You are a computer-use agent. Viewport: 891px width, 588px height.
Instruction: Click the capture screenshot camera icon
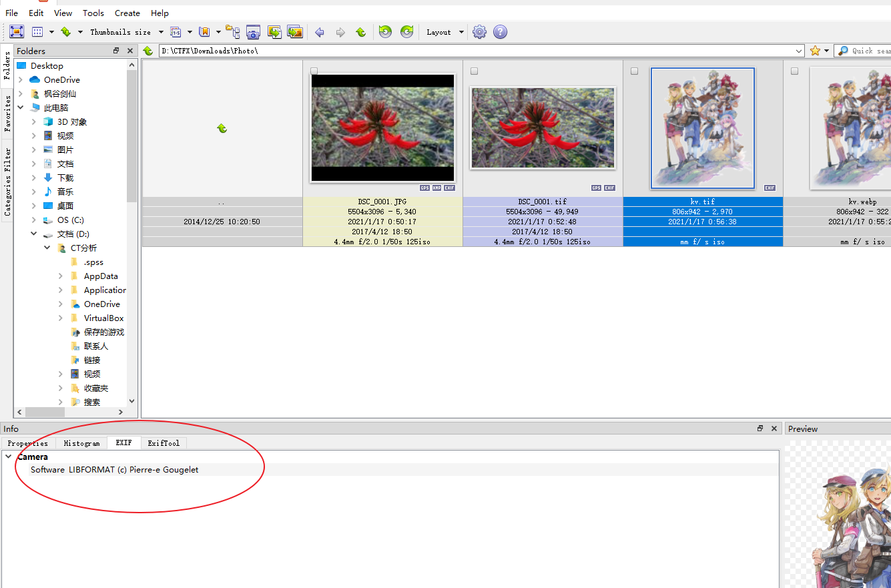click(253, 31)
